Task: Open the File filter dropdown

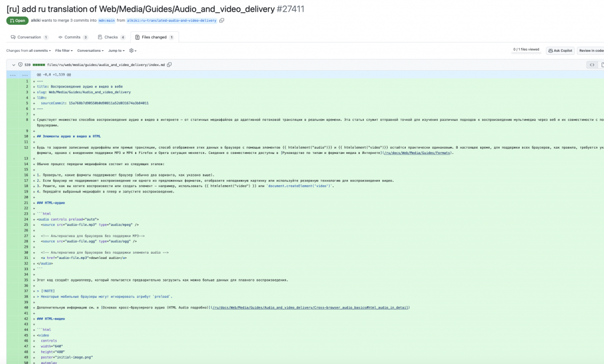Action: (x=64, y=51)
